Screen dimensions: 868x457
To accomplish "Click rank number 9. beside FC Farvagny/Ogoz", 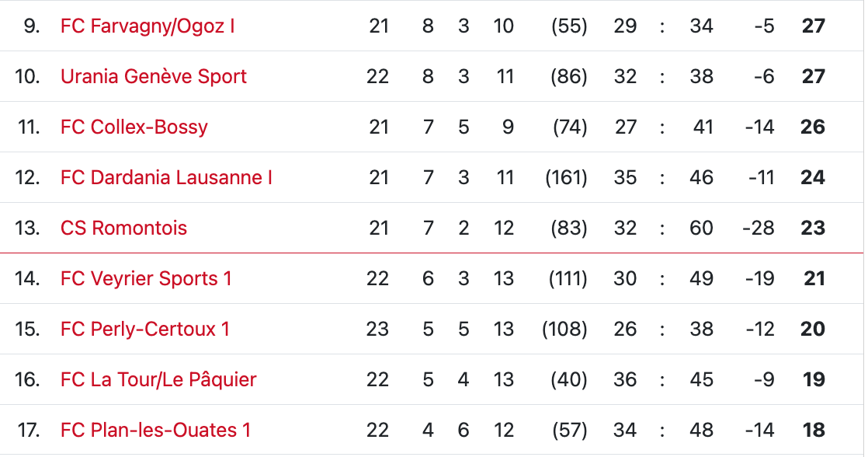I will tap(31, 26).
